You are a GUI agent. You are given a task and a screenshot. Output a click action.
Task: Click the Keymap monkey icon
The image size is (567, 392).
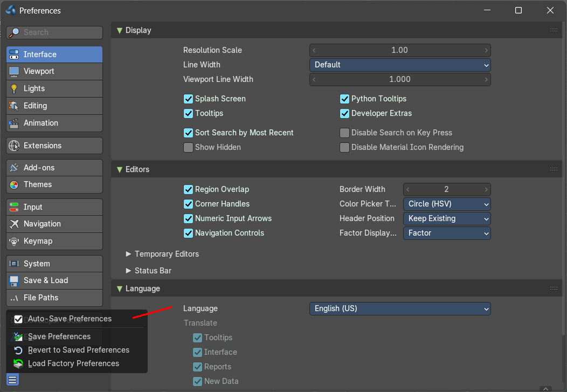coord(14,241)
